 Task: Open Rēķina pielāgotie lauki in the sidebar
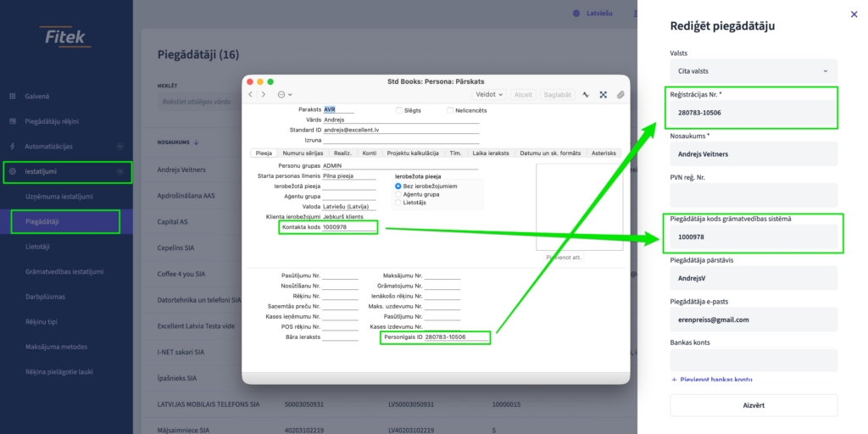(59, 372)
